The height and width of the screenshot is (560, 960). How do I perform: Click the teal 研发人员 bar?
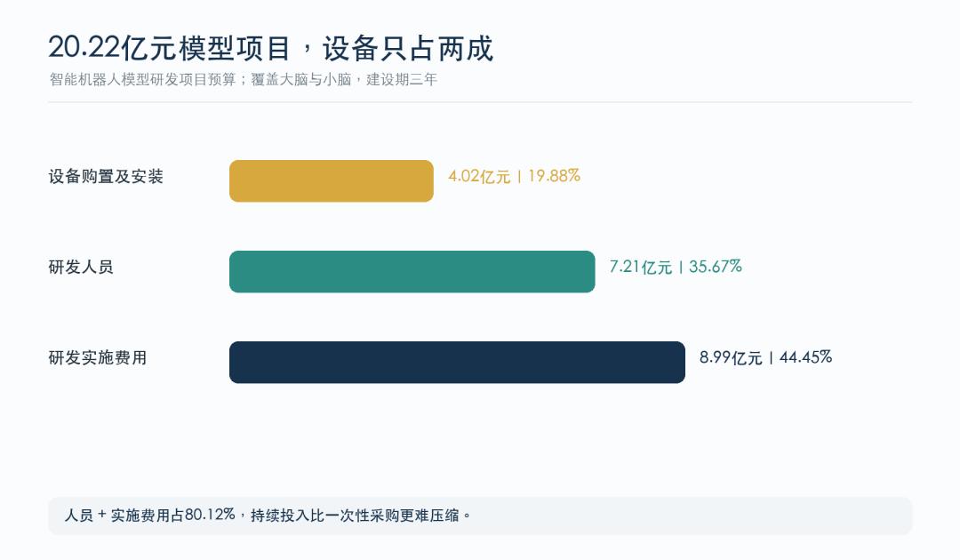pos(412,272)
